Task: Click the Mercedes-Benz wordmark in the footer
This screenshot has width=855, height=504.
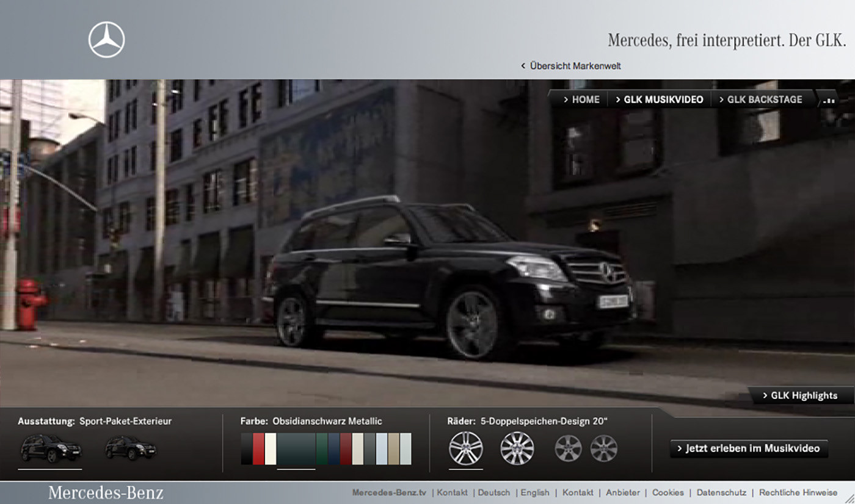Action: [x=106, y=492]
